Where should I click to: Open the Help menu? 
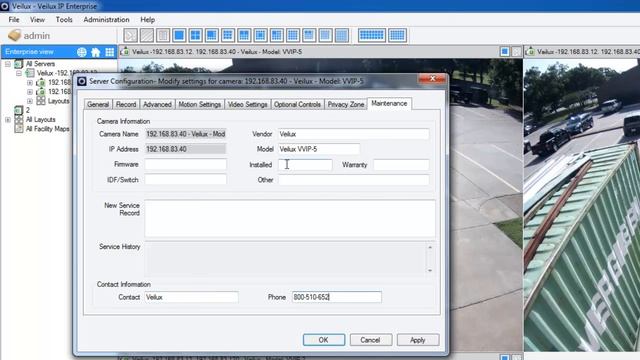pos(147,20)
